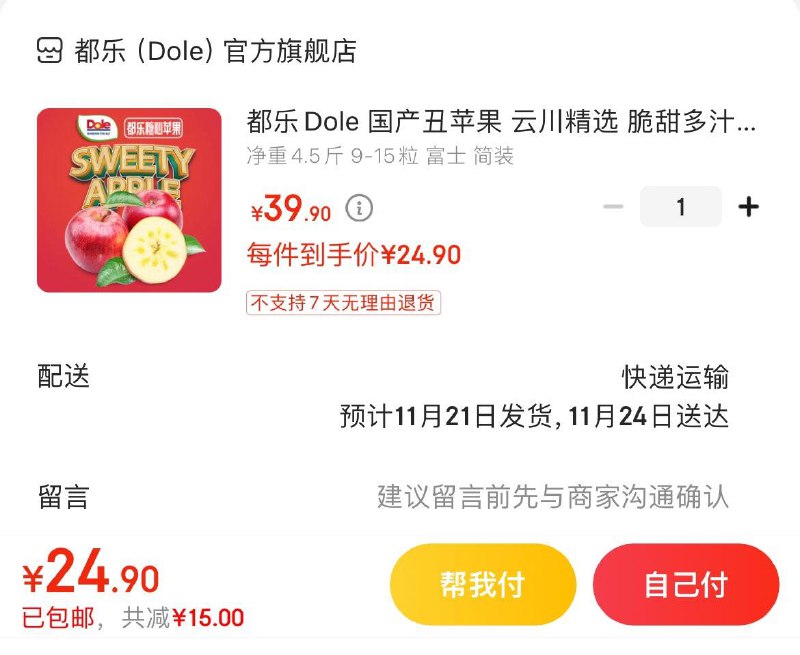
Task: Select the 快递运输 shipping method
Action: point(675,377)
